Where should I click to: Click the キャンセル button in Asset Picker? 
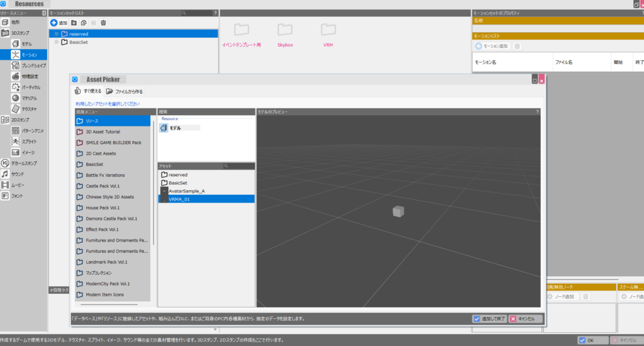[x=526, y=319]
